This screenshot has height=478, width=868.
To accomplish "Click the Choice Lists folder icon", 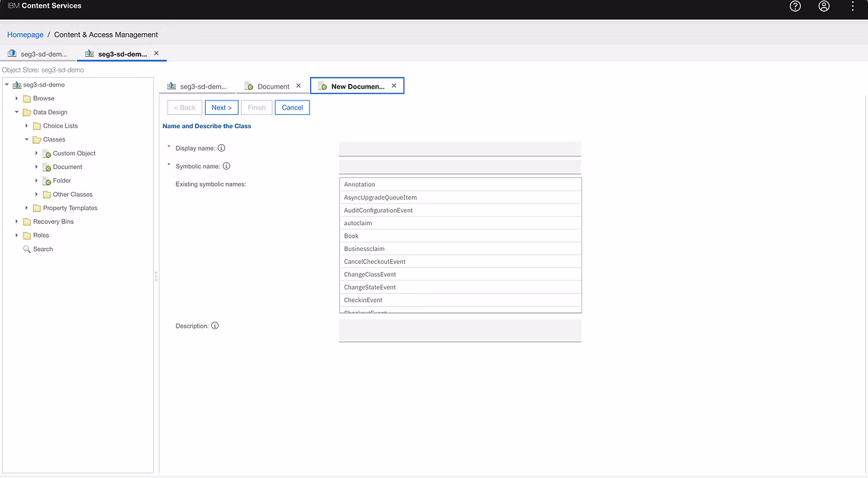I will [37, 126].
